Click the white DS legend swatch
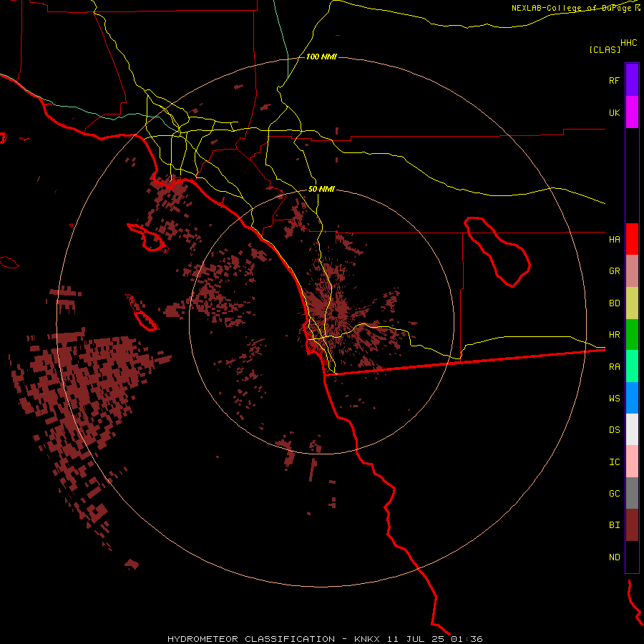The width and height of the screenshot is (644, 644). tap(632, 429)
